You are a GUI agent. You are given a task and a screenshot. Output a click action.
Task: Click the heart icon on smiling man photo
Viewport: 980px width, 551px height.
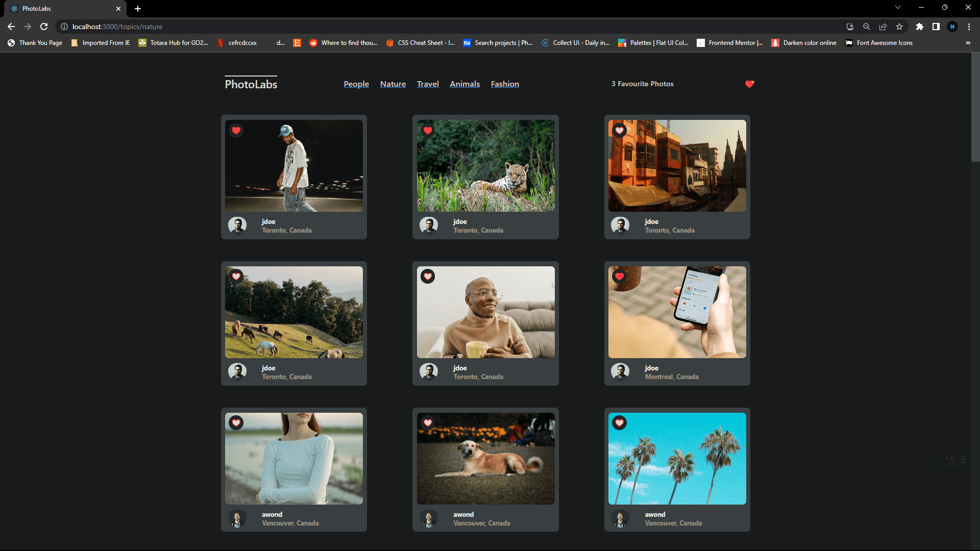(x=428, y=277)
